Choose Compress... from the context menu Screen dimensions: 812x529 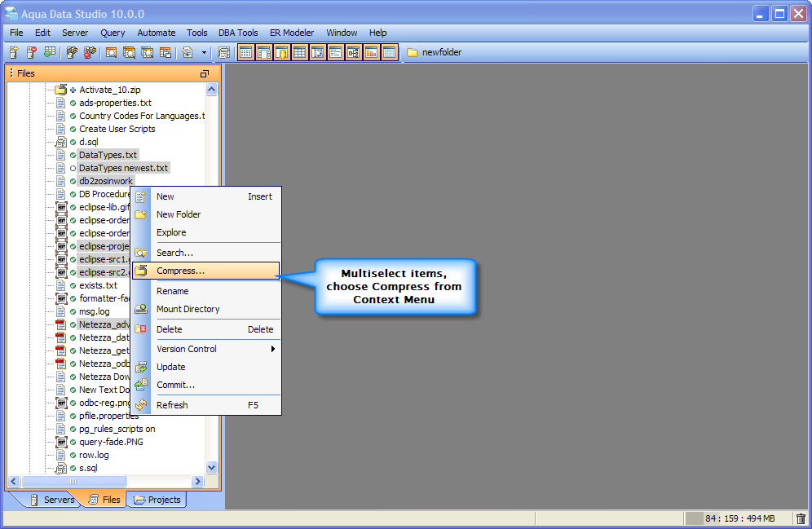point(206,271)
